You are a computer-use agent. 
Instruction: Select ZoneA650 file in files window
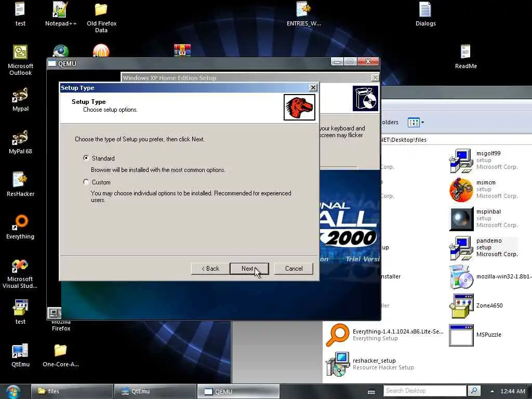click(476, 305)
